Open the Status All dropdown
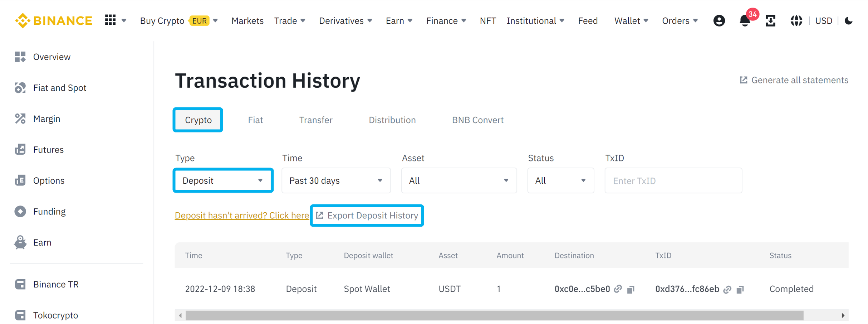 pos(561,180)
